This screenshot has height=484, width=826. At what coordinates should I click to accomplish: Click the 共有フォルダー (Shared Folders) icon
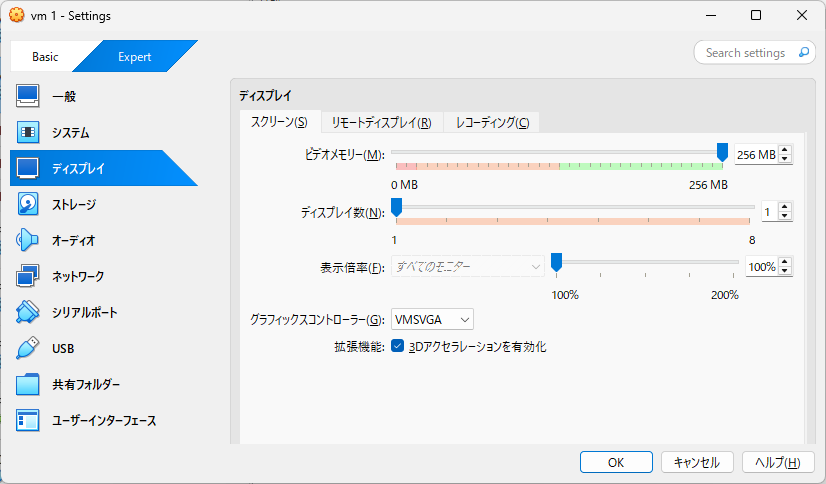pos(27,385)
